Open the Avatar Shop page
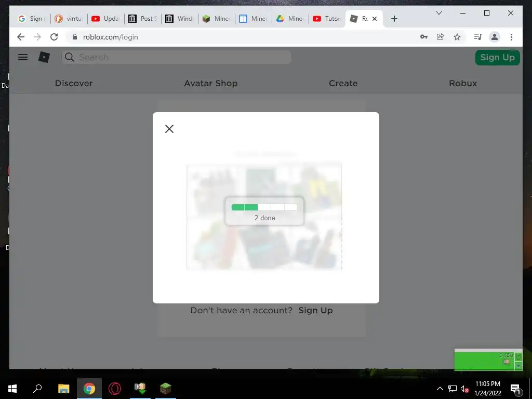 point(211,83)
